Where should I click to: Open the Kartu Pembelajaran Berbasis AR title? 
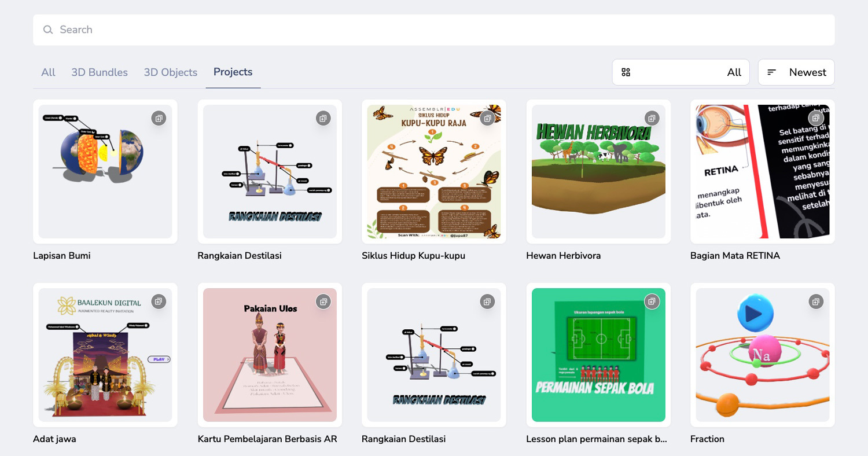click(267, 439)
